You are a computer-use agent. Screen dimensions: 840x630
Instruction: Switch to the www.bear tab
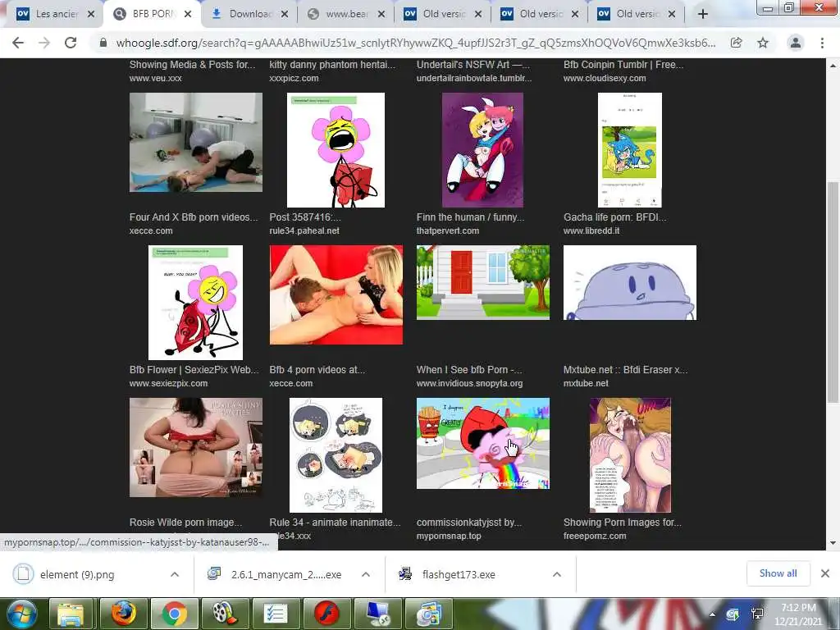[x=347, y=14]
